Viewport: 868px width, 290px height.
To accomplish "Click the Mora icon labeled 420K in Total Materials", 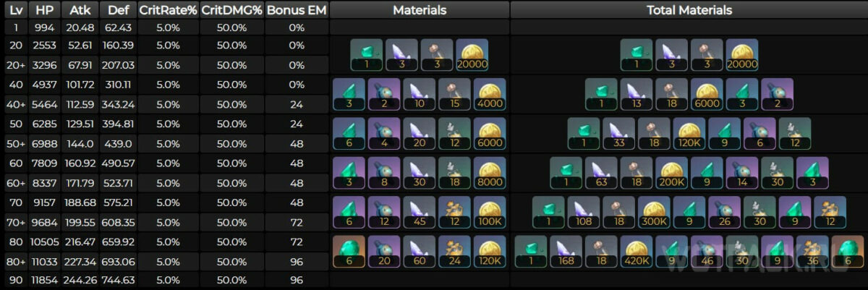I will (637, 250).
